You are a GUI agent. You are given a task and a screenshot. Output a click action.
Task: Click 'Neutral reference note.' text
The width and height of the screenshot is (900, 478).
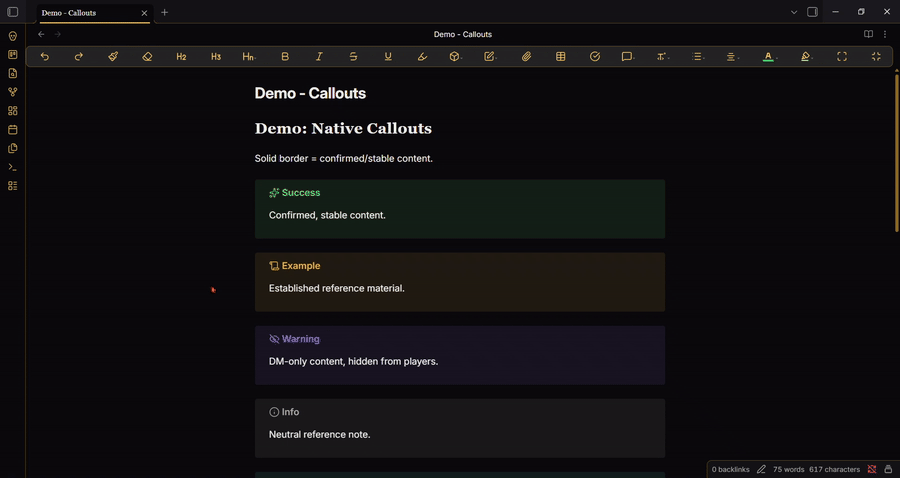(319, 434)
